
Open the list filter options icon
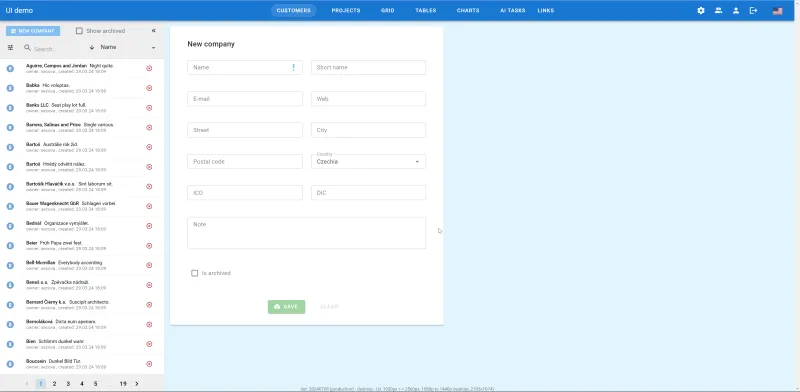coord(10,47)
